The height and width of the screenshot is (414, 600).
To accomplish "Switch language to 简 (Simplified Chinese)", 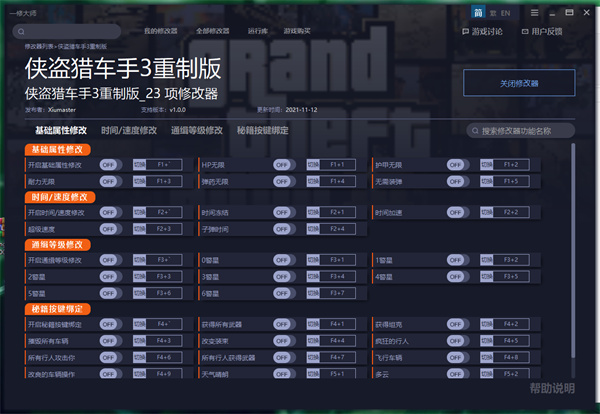I will click(x=479, y=13).
